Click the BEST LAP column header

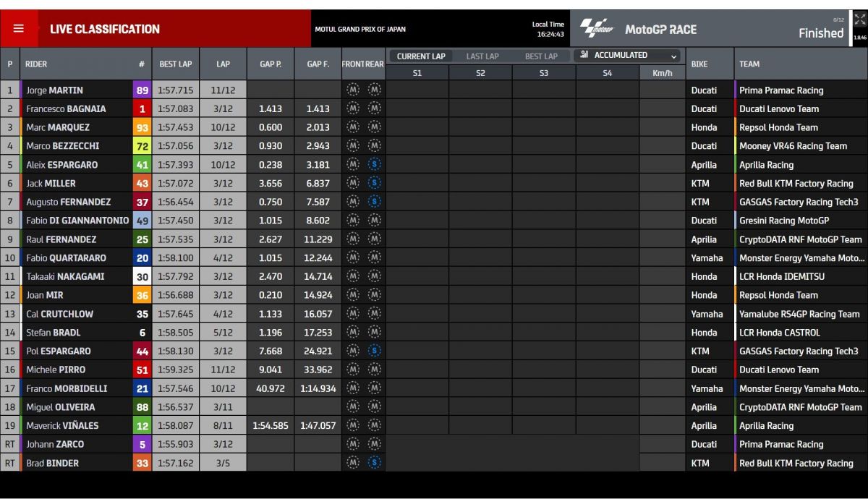(x=176, y=64)
